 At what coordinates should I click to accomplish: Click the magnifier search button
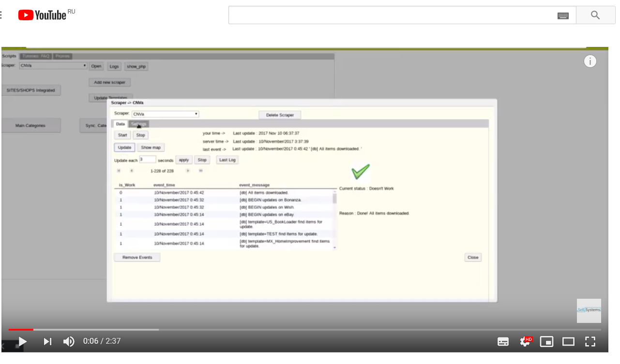(x=595, y=15)
